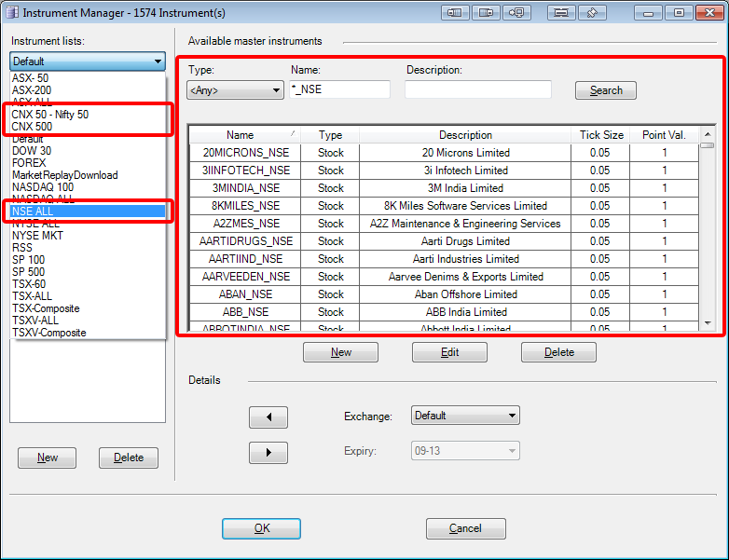
Task: Select the AARTIIND_NSE row
Action: pyautogui.click(x=444, y=258)
